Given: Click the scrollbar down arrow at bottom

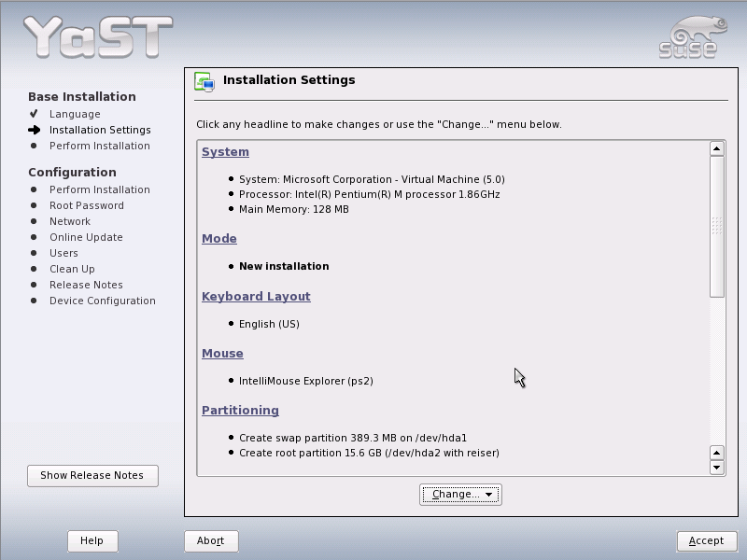Looking at the screenshot, I should coord(716,468).
